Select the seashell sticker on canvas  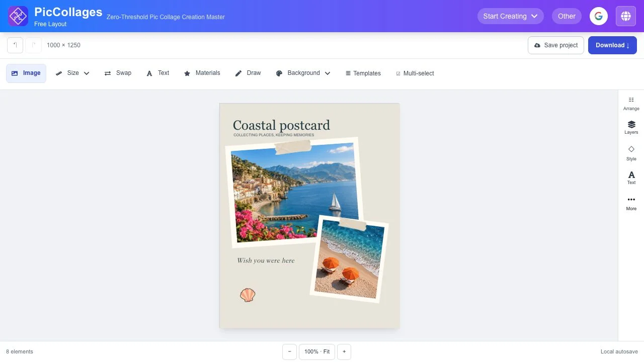click(248, 295)
